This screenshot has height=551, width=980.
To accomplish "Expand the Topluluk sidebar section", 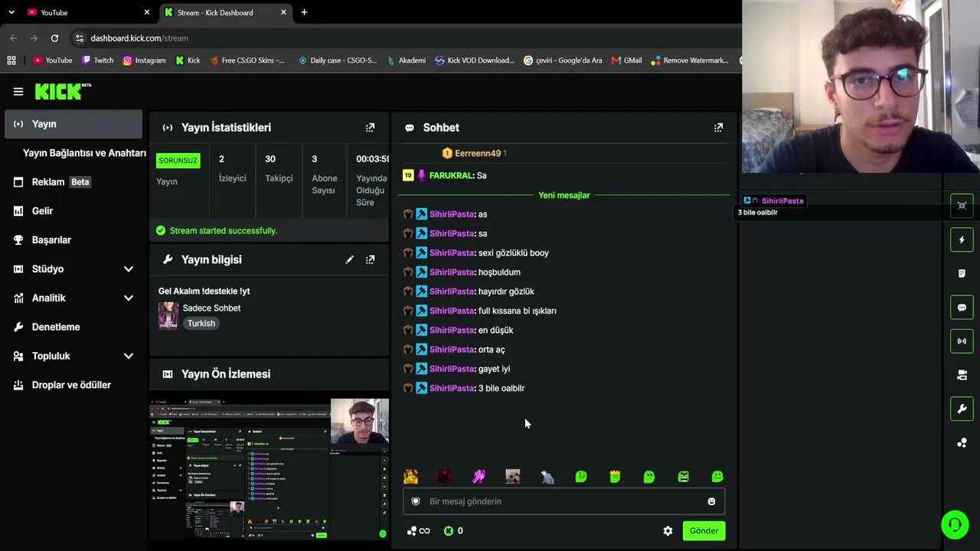I will point(129,357).
